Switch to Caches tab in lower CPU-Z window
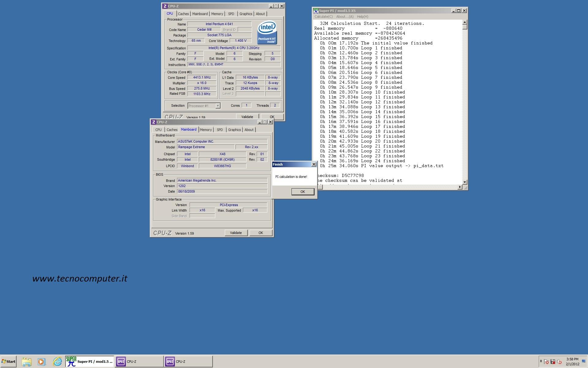Viewport: 588px width, 368px height. (172, 130)
